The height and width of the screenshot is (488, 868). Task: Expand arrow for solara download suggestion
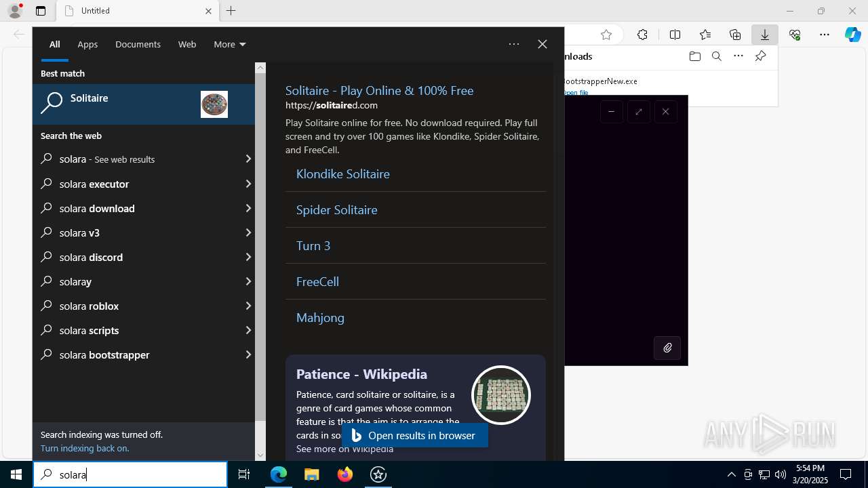248,208
